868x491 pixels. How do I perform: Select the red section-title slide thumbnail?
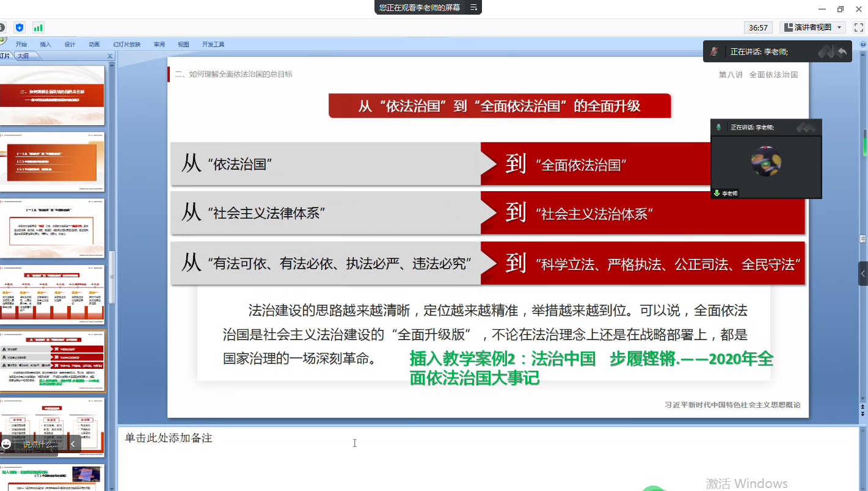[x=52, y=95]
